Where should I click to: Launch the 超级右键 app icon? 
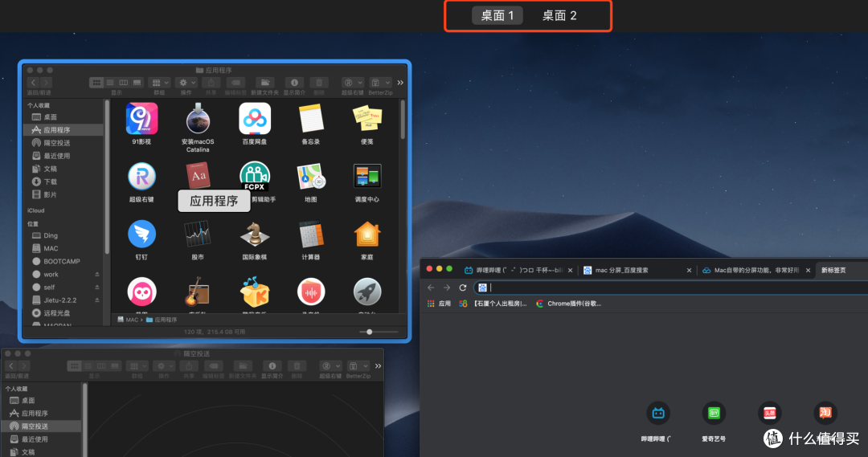click(x=141, y=177)
